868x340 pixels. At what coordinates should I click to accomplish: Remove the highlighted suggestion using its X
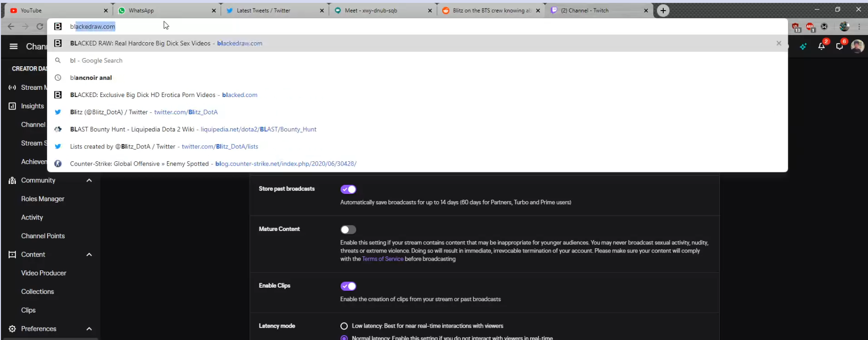[779, 43]
